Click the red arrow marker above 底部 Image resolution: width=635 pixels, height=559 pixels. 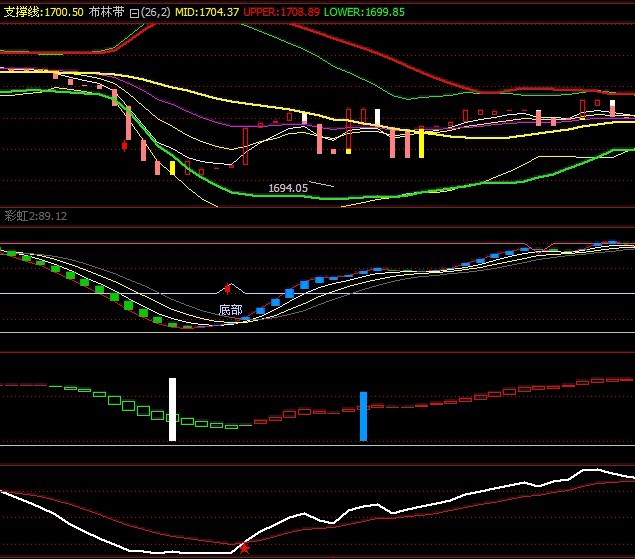click(x=228, y=288)
